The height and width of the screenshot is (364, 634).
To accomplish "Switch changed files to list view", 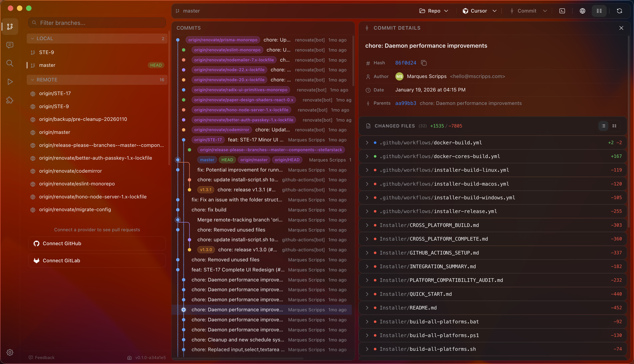I will pos(603,126).
